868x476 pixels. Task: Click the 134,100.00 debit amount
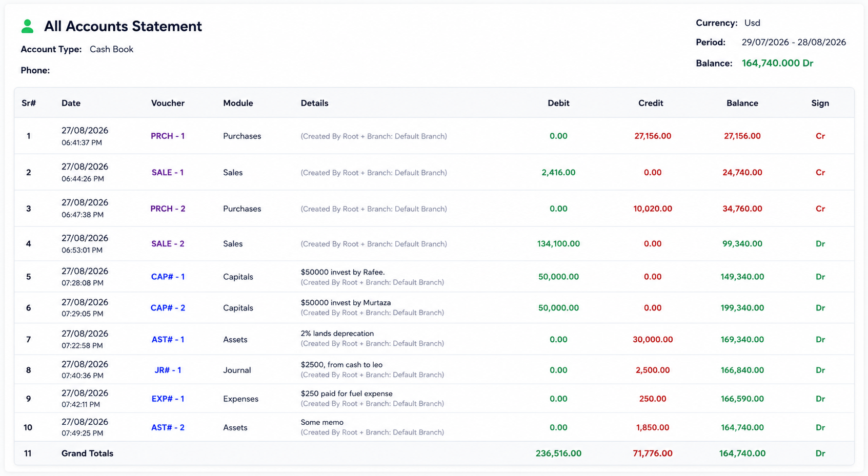pyautogui.click(x=558, y=243)
